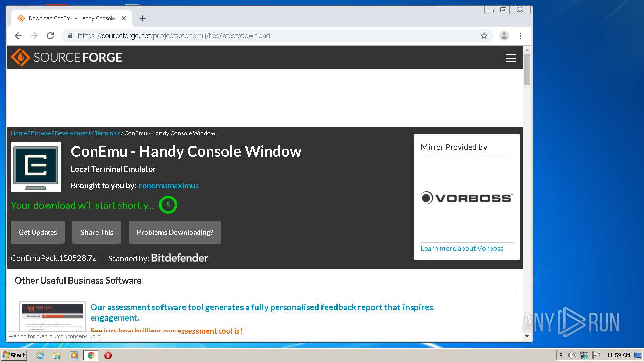Open the Chrome profile avatar

(504, 36)
